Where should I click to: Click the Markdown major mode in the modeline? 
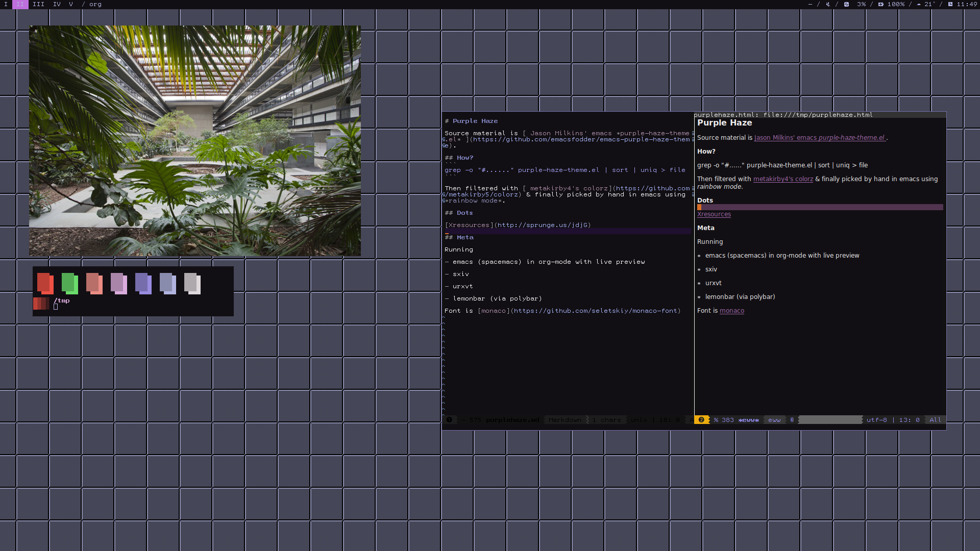(x=565, y=420)
